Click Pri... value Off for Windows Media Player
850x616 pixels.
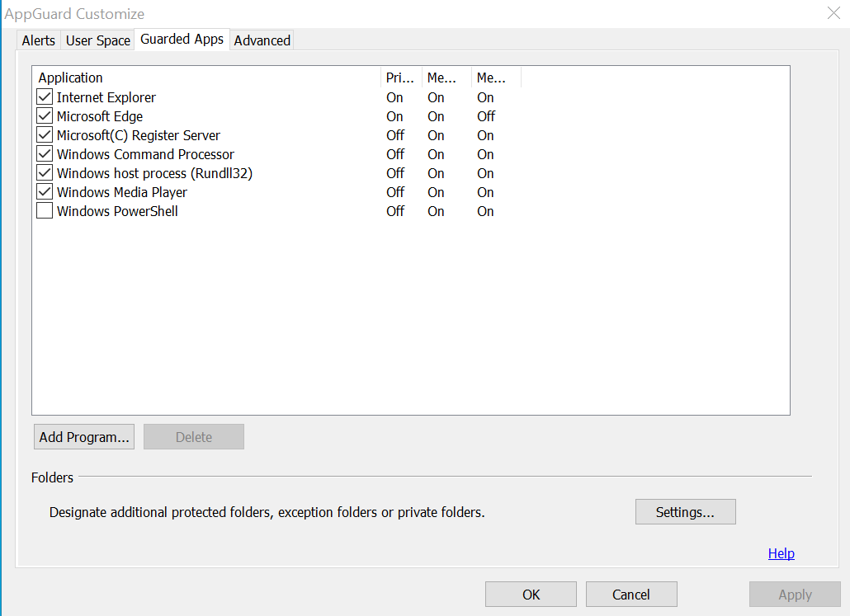(395, 192)
